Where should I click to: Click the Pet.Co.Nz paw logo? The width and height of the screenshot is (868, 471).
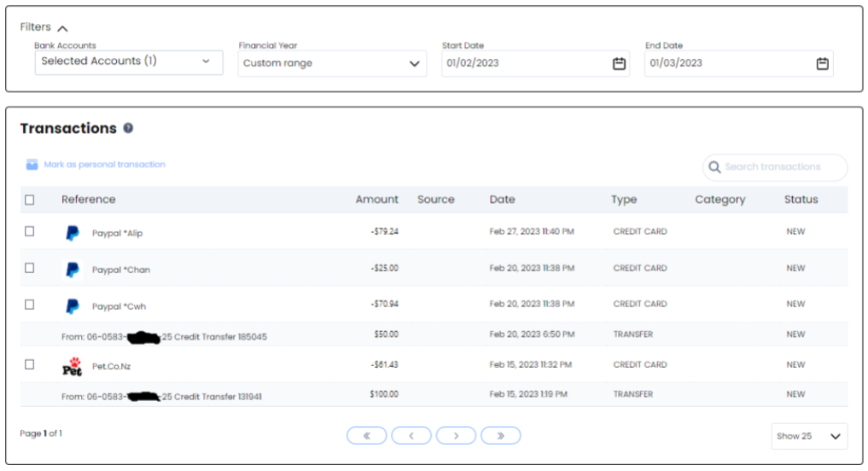tap(72, 366)
